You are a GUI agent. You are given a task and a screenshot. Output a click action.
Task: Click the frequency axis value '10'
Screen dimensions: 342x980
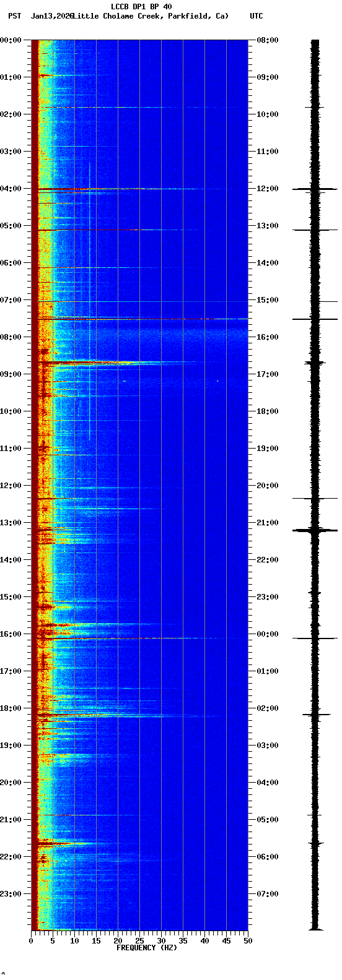tap(74, 940)
